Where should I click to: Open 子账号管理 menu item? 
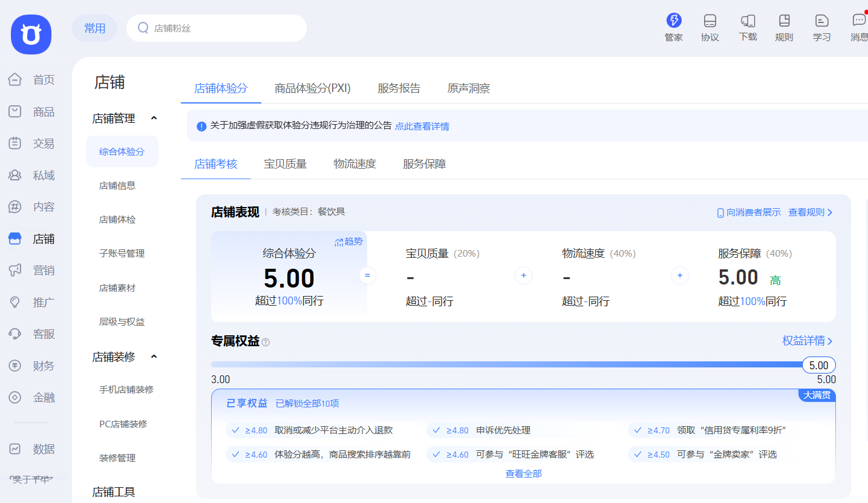[122, 254]
